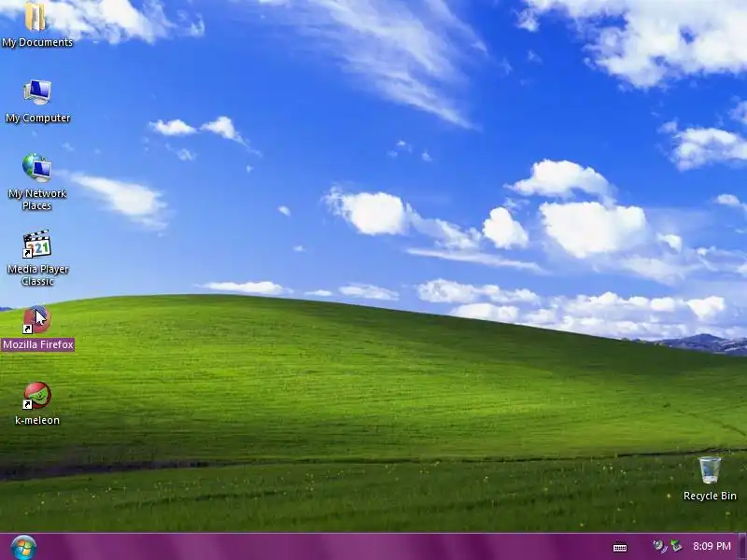Select the Mozilla Firefox shortcut icon

37,320
